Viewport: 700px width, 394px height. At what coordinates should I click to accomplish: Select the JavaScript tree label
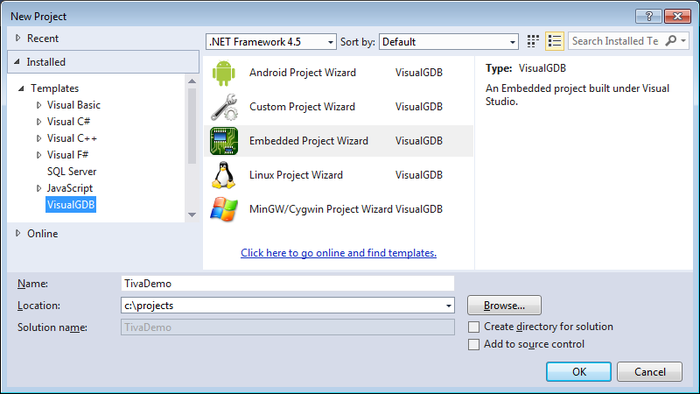(70, 189)
